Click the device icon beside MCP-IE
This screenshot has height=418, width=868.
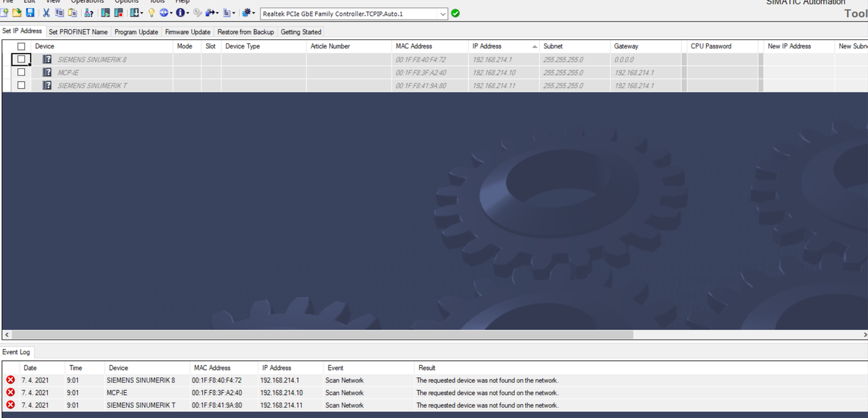pos(47,72)
